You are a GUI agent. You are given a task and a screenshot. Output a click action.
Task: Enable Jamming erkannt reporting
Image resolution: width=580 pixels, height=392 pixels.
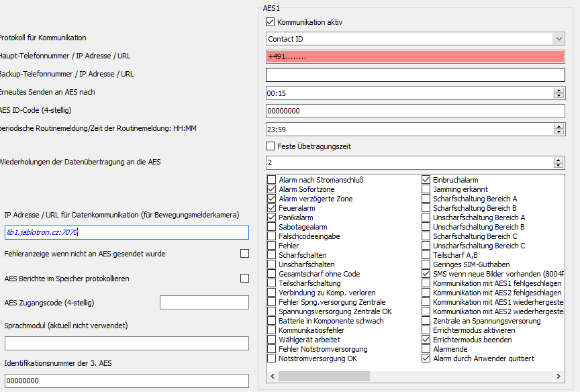[x=426, y=189]
